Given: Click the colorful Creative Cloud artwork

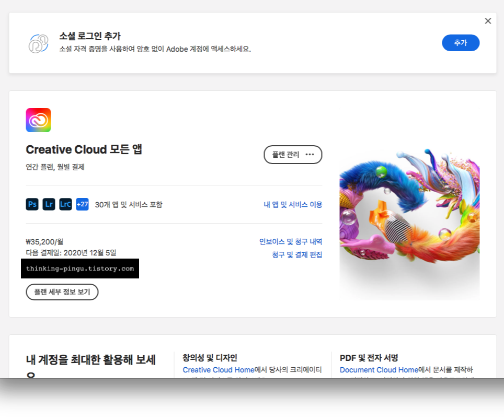Looking at the screenshot, I should coord(409,204).
